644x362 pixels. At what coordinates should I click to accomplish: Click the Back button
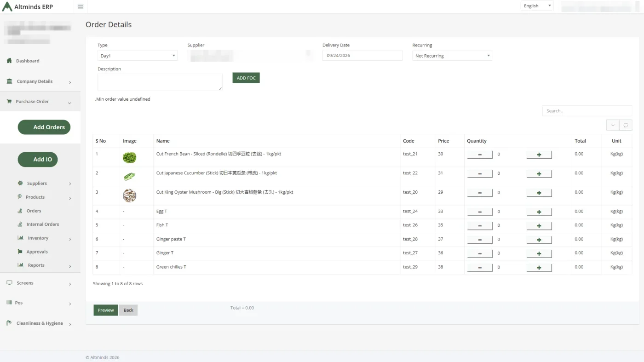[x=128, y=310]
